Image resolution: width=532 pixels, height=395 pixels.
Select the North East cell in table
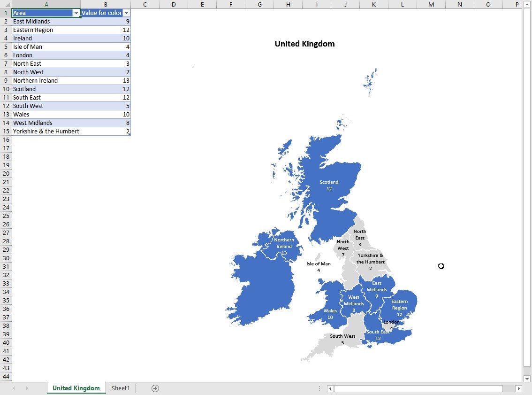pos(46,64)
